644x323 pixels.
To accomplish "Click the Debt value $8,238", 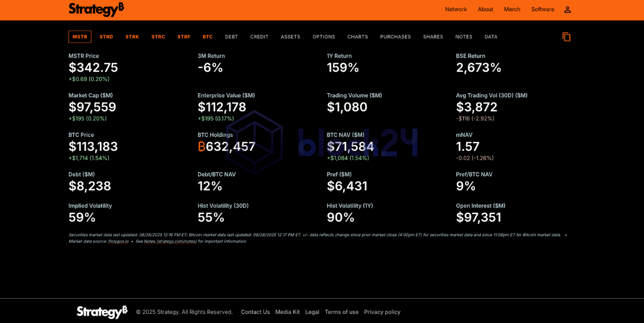I will pos(90,186).
